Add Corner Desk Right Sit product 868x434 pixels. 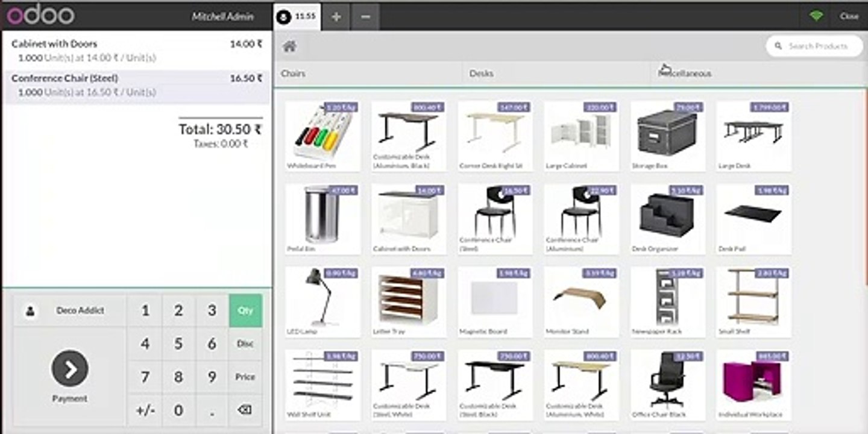495,136
